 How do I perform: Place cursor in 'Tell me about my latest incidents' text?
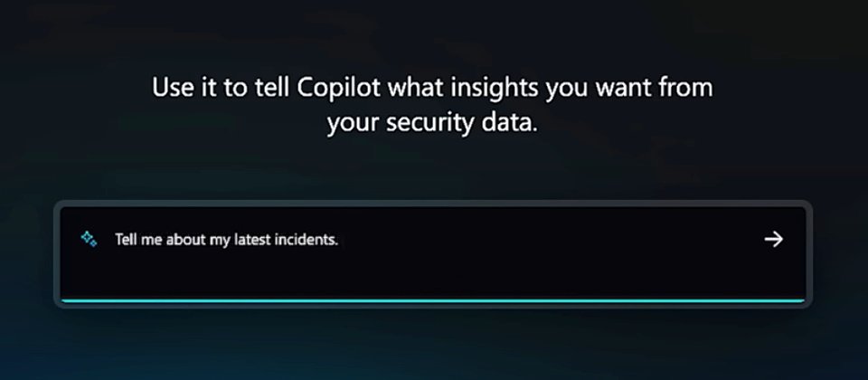point(226,240)
